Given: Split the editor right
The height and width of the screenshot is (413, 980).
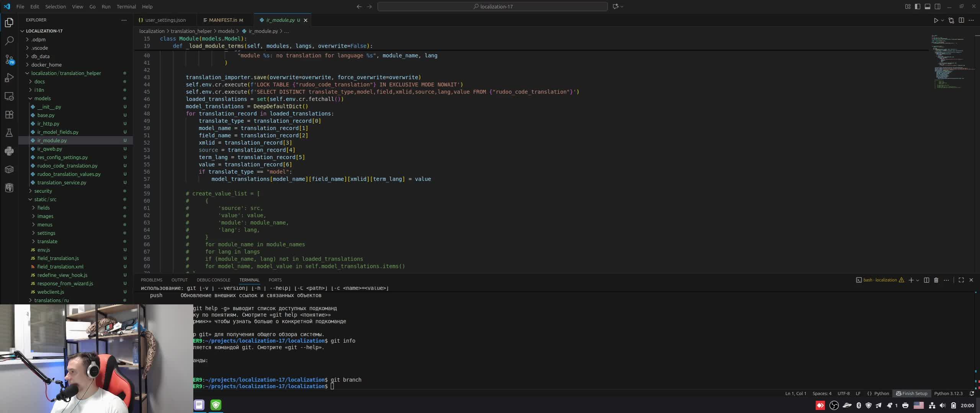Looking at the screenshot, I should tap(961, 20).
